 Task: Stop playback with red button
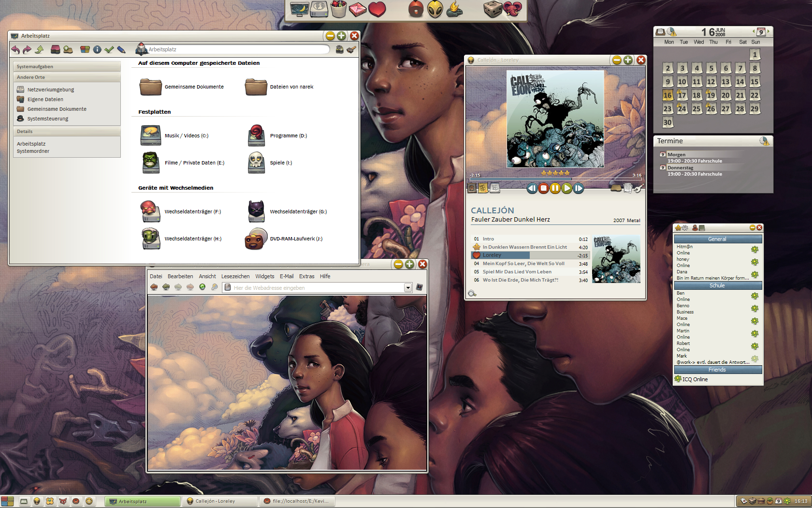[543, 188]
